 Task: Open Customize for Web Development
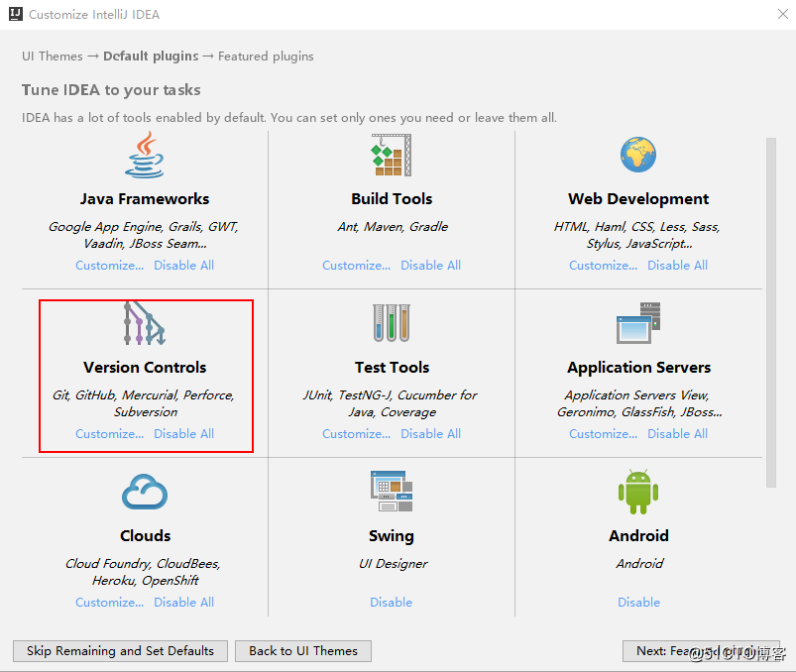coord(603,266)
